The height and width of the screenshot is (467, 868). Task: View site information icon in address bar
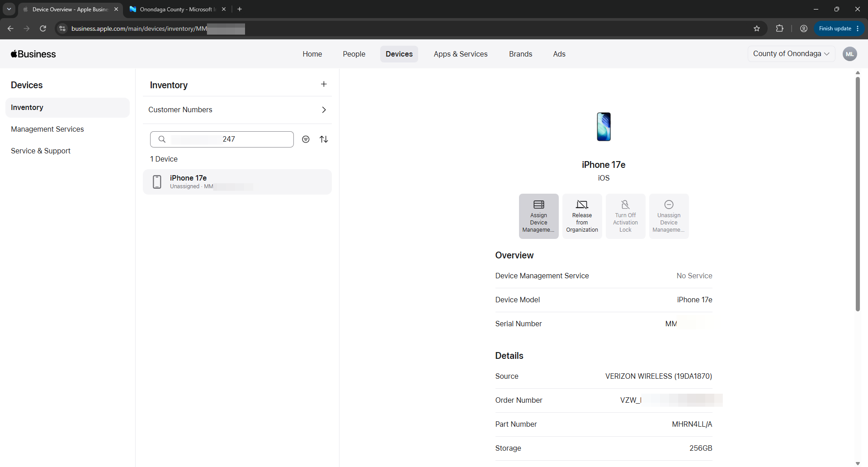coord(62,29)
